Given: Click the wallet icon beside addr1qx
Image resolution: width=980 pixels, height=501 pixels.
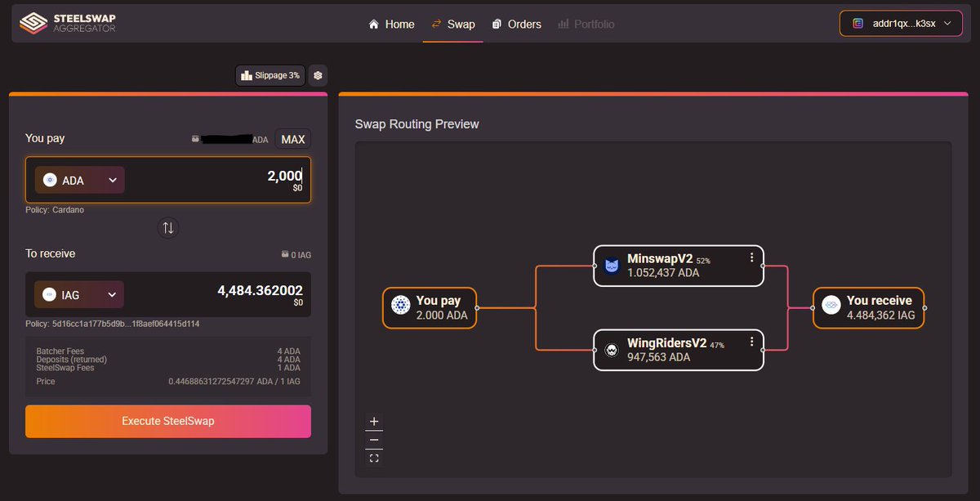Looking at the screenshot, I should tap(857, 24).
